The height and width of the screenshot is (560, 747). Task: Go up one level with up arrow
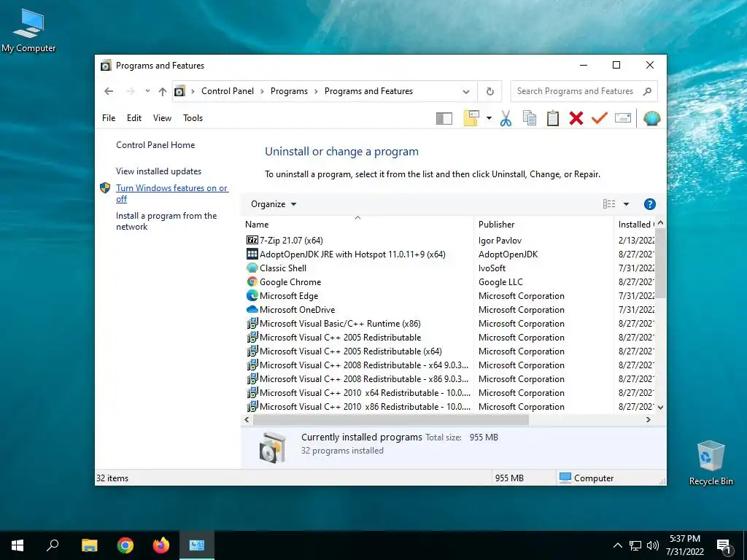pyautogui.click(x=163, y=91)
